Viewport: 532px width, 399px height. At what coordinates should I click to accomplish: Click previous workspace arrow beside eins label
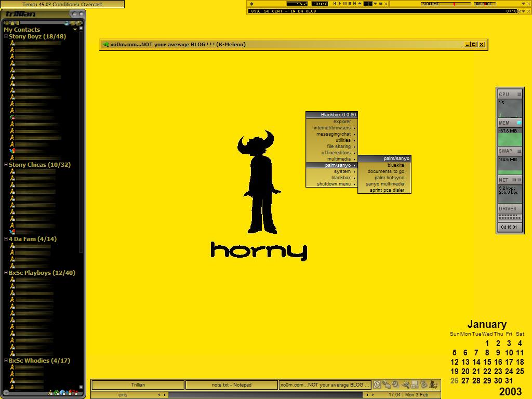click(x=159, y=395)
